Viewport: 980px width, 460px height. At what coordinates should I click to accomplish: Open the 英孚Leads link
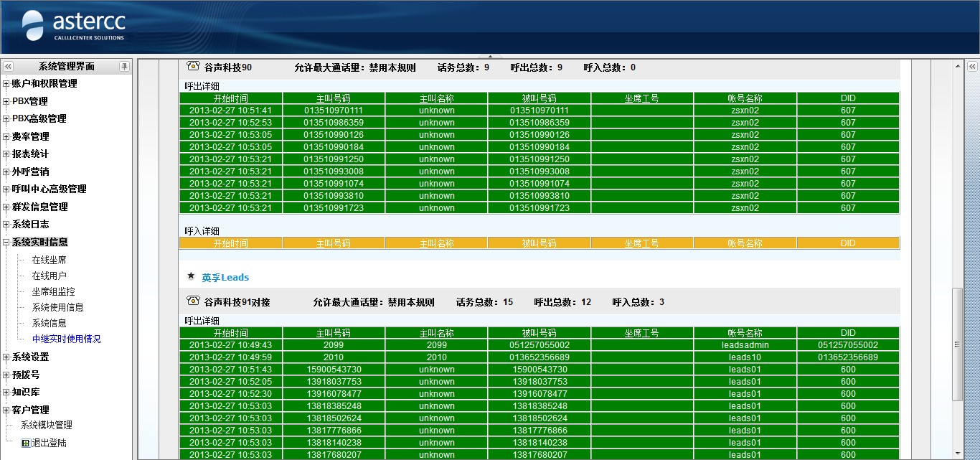click(225, 277)
